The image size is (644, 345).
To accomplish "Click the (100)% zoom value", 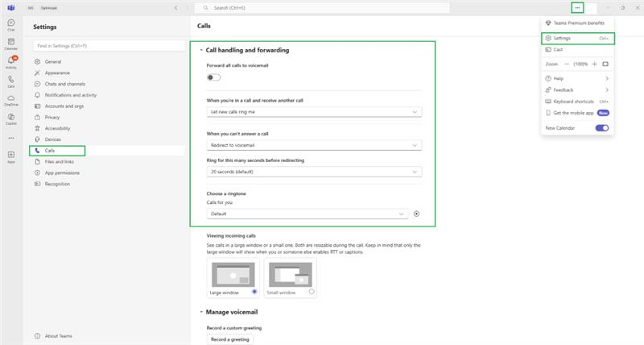I will (580, 64).
